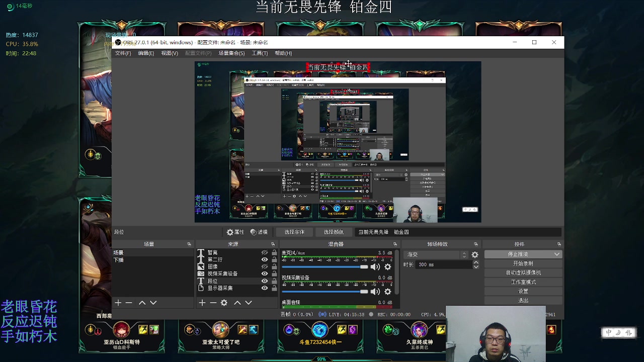Mute the 视频采集设备 mixer speaker icon
This screenshot has width=644, height=362.
coord(375,291)
